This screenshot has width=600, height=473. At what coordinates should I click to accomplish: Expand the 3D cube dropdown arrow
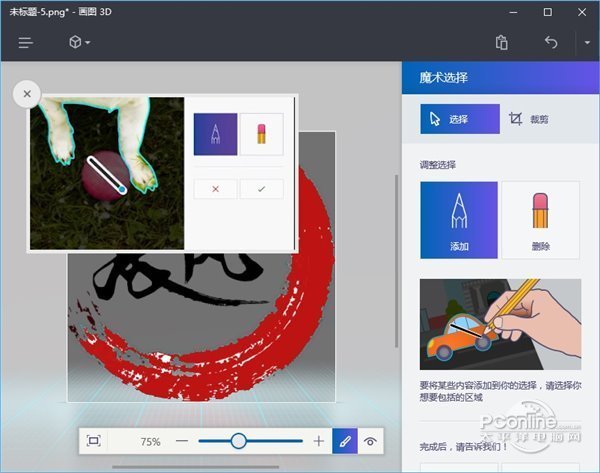click(88, 42)
